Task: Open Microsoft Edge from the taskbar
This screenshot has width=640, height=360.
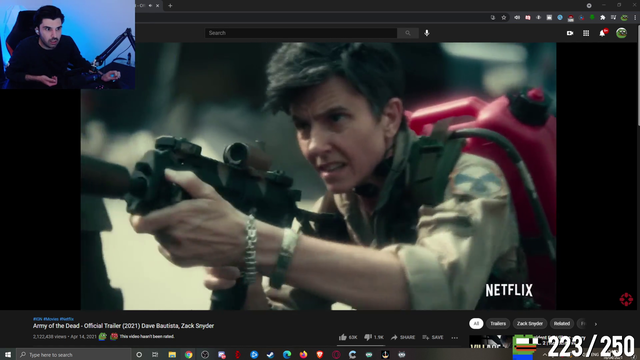Action: coord(287,355)
